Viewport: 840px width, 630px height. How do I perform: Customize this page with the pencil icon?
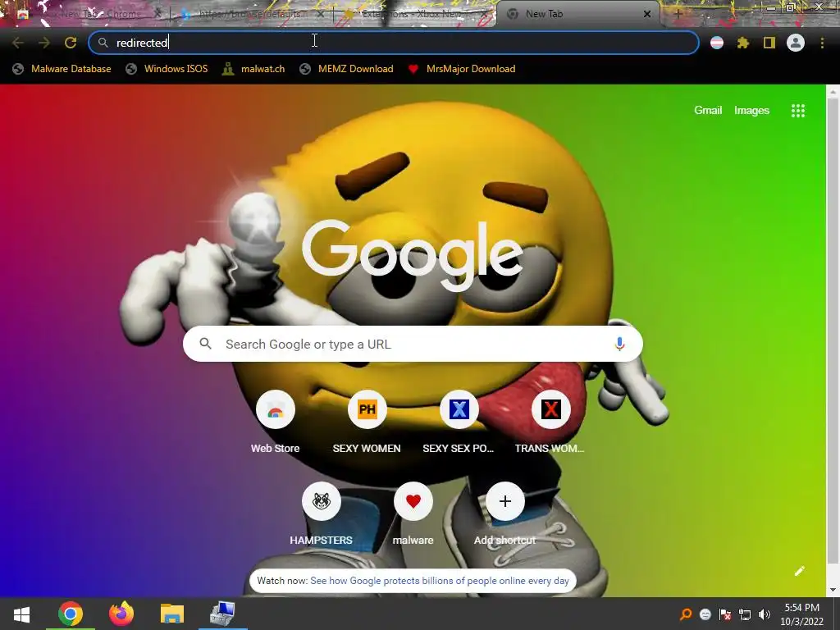pos(799,571)
